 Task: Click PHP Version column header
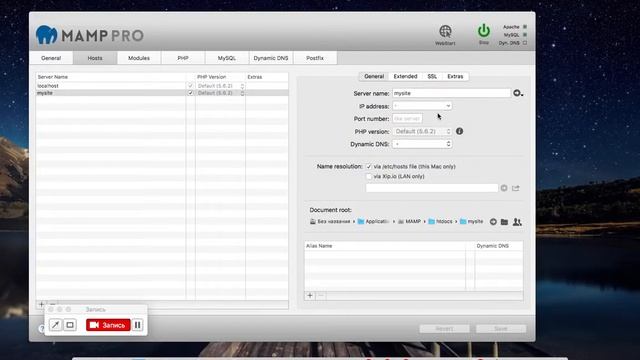pyautogui.click(x=220, y=77)
